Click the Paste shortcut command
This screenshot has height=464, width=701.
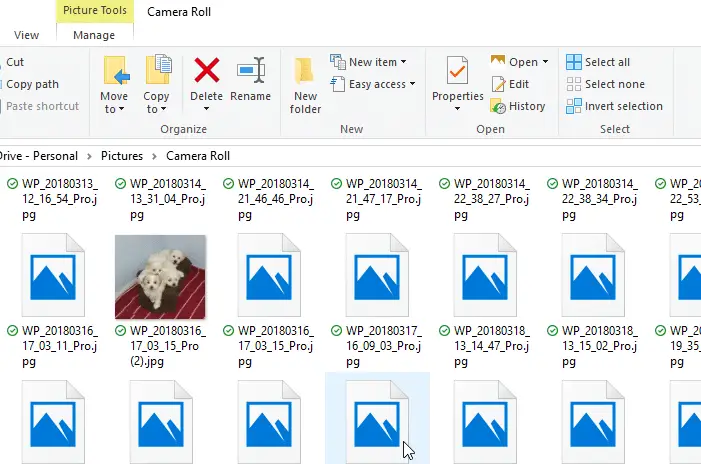[x=42, y=106]
